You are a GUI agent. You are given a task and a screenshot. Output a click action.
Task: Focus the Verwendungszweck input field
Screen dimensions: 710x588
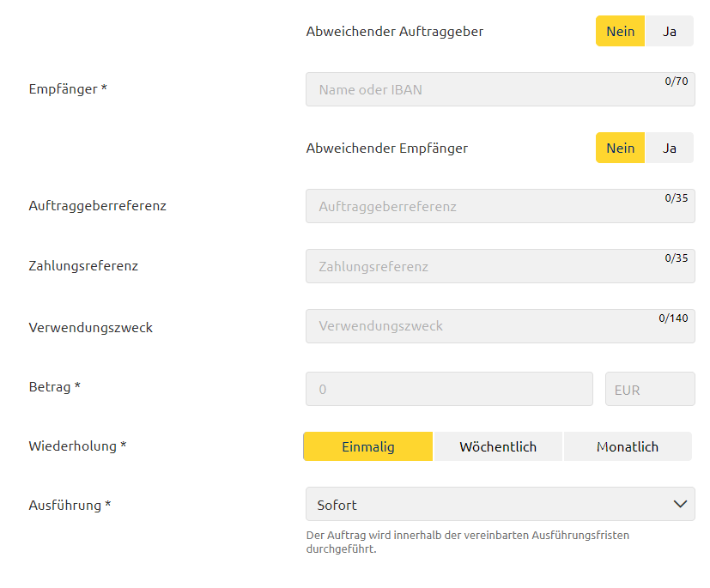501,326
